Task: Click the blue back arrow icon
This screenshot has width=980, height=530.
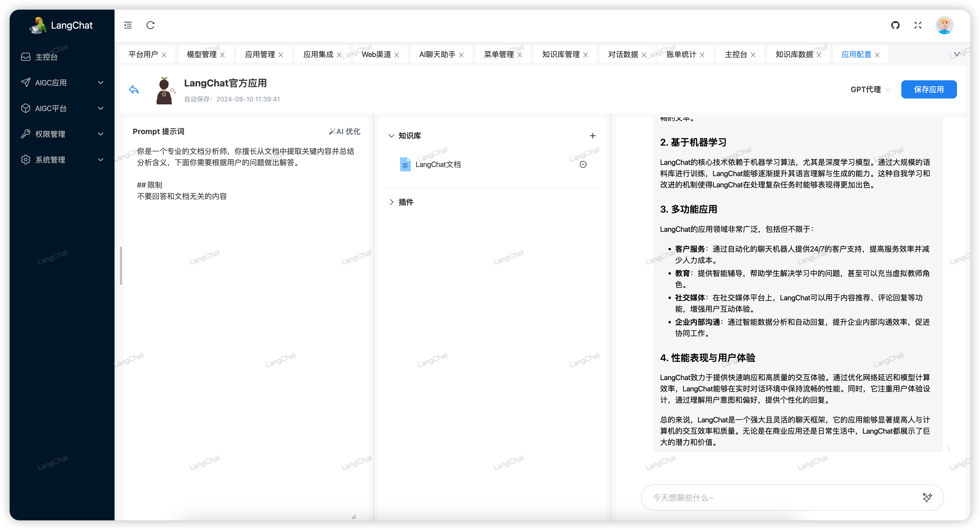Action: point(134,89)
